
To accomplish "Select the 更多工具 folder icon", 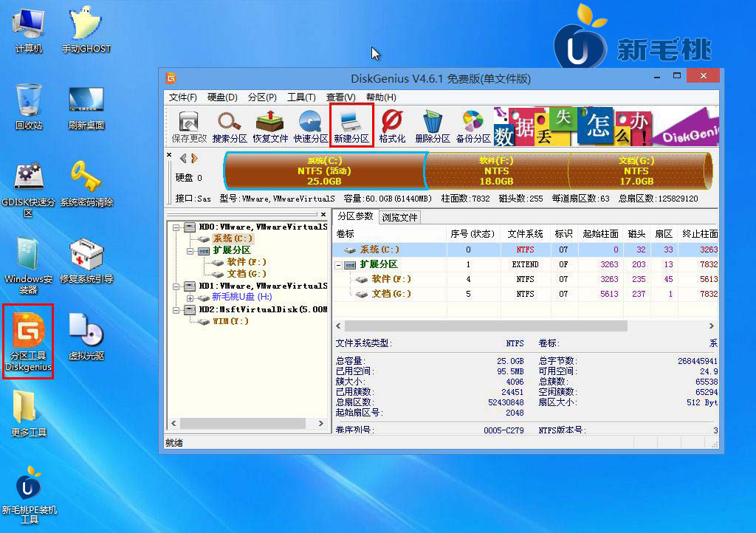I will click(x=29, y=413).
